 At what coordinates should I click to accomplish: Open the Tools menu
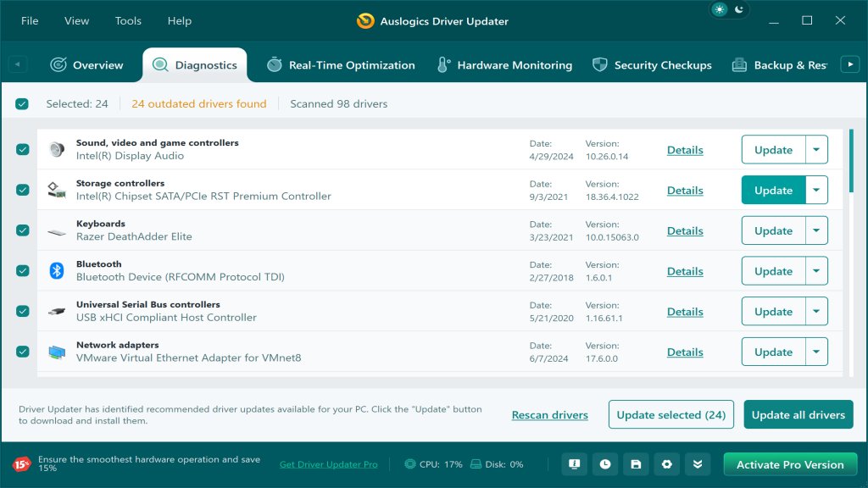(x=128, y=21)
